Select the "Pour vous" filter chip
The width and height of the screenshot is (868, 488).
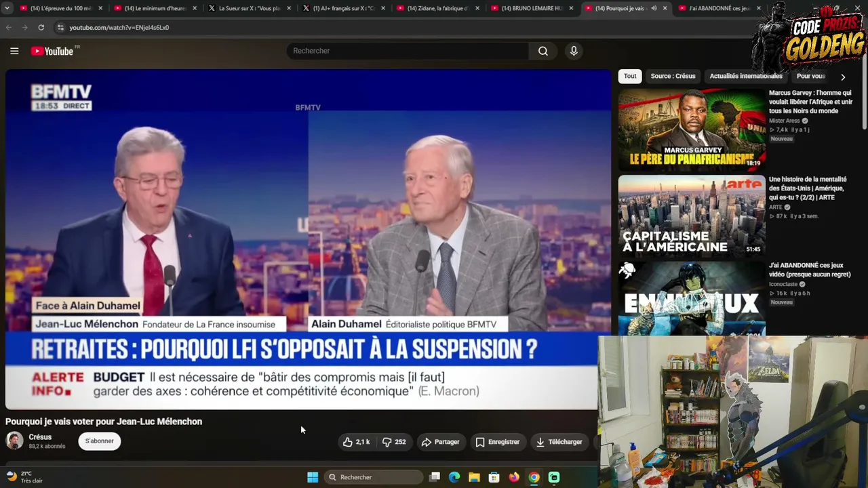[811, 77]
